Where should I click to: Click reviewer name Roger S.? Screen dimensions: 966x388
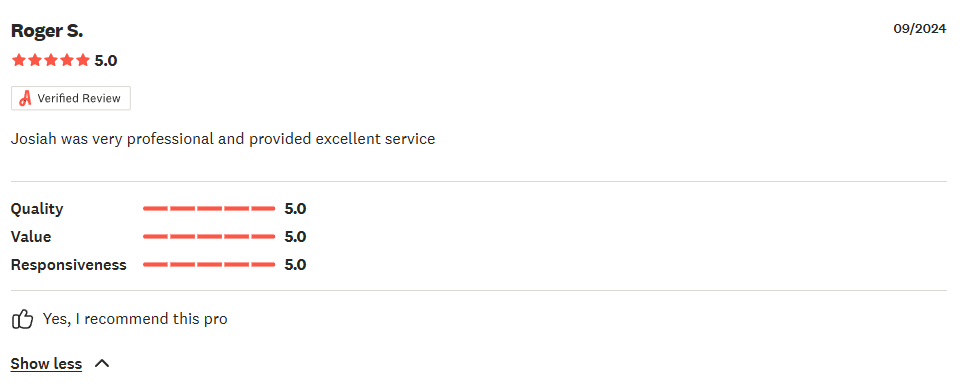[47, 31]
